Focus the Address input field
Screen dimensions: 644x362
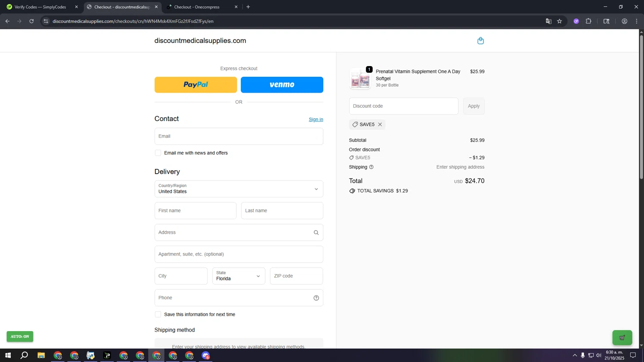click(x=239, y=232)
